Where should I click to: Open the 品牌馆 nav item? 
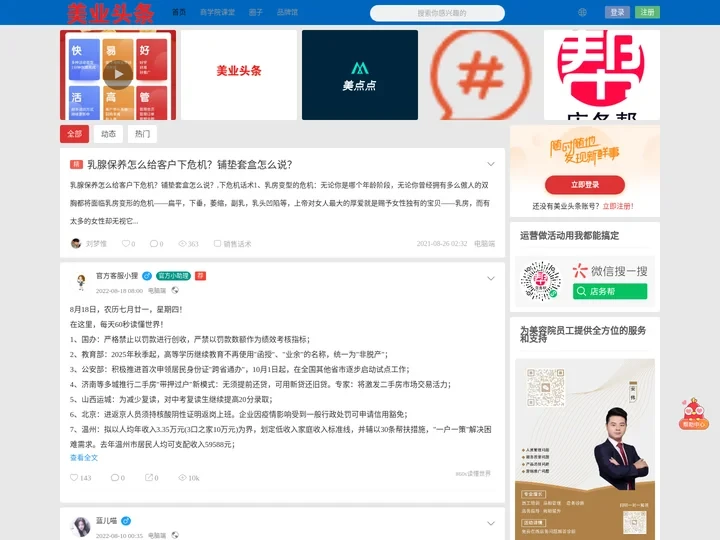287,12
